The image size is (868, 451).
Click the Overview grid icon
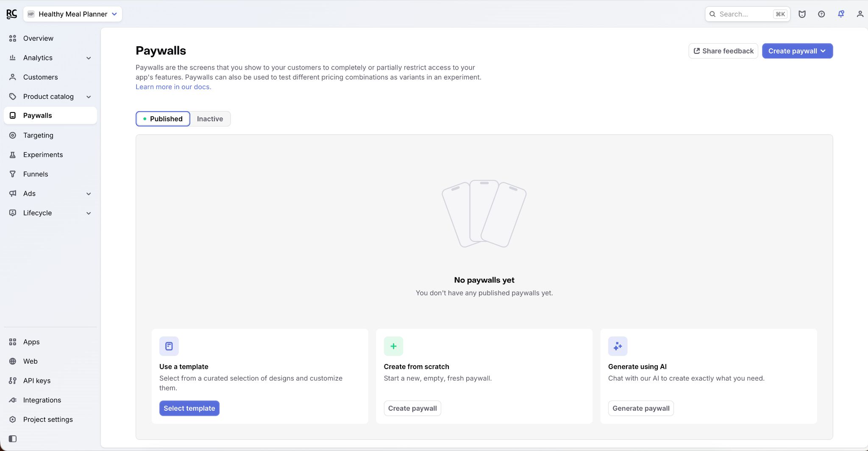pos(13,38)
